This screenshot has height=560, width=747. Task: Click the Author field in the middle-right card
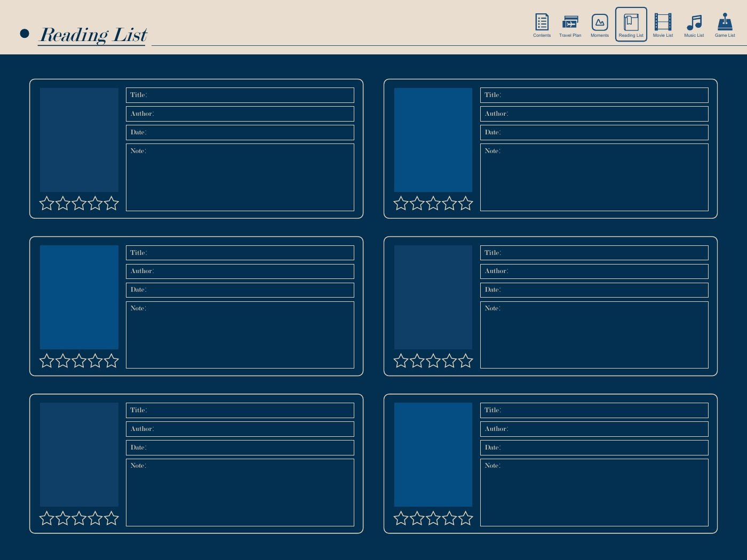tap(594, 271)
